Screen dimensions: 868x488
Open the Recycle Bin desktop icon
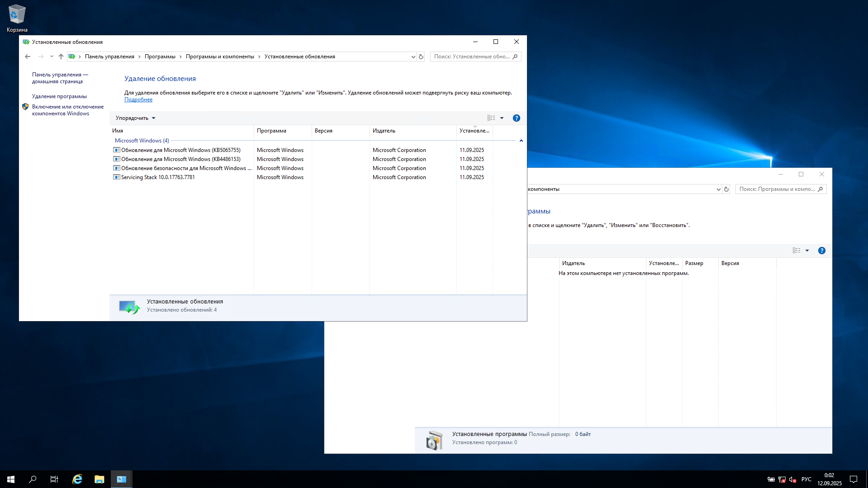click(x=17, y=18)
